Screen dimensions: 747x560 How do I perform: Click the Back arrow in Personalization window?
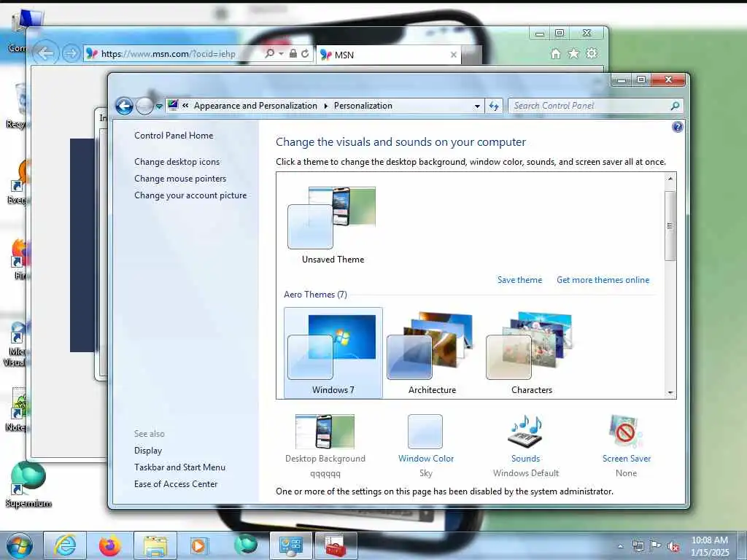click(124, 106)
